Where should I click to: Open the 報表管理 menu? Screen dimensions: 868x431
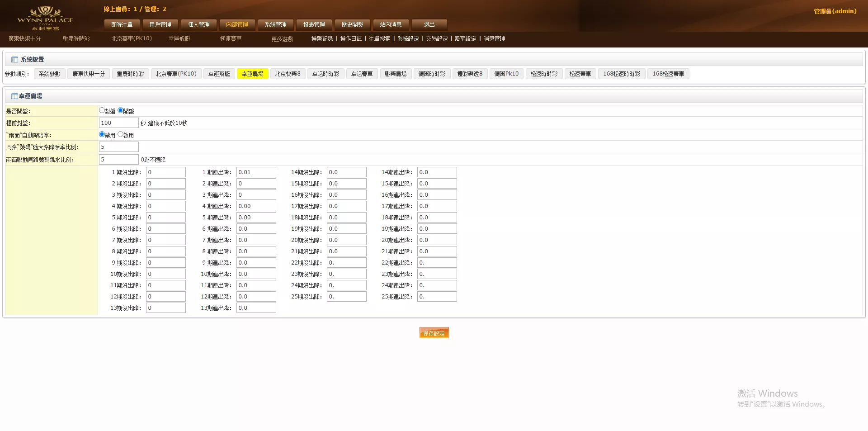point(314,25)
